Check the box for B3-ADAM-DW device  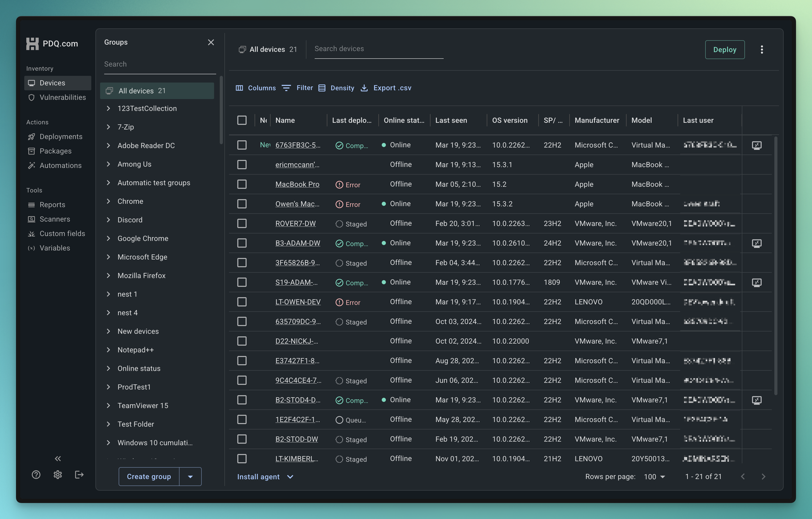point(242,243)
